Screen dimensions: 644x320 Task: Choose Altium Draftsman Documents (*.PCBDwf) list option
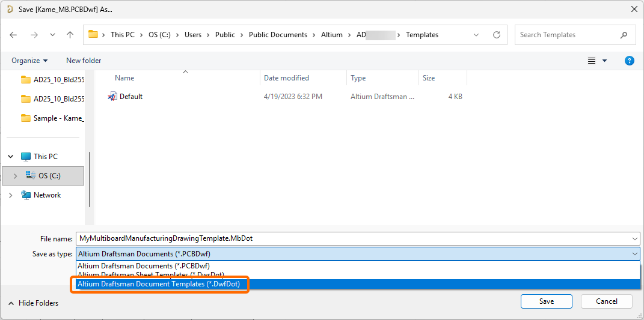pyautogui.click(x=144, y=266)
